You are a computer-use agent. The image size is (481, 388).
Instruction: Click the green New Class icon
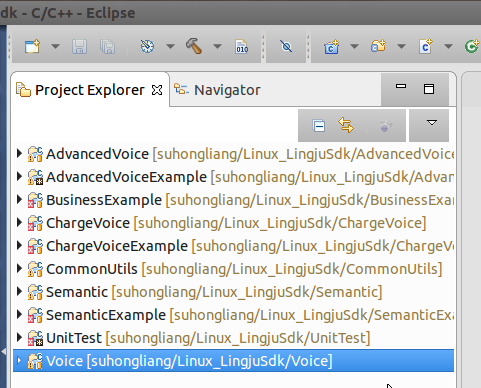coord(472,46)
